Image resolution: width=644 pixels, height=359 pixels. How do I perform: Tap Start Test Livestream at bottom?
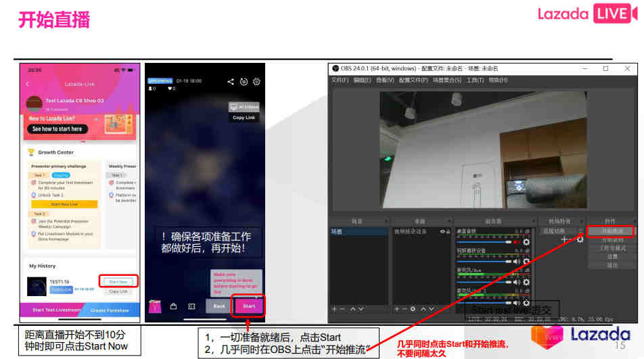click(52, 310)
